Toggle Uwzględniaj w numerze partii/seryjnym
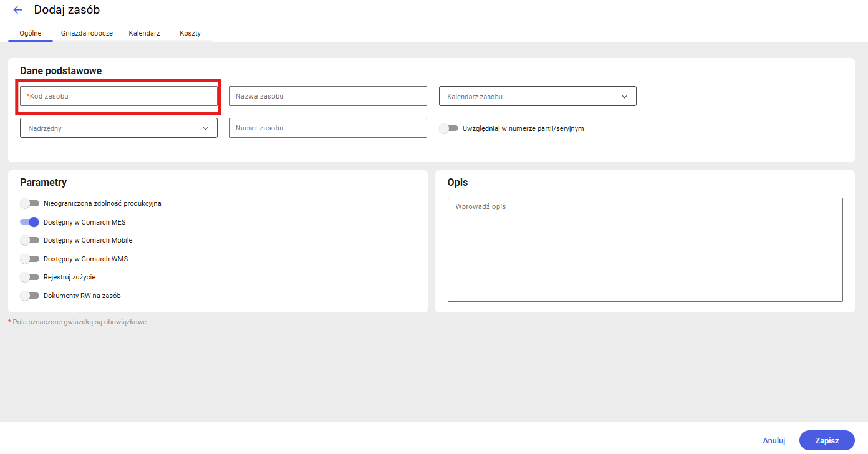The height and width of the screenshot is (454, 868). (448, 128)
